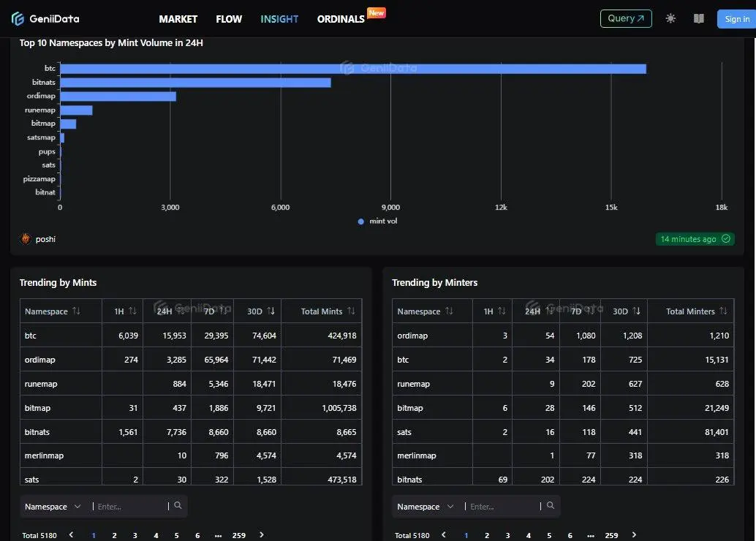Sort Minters table by Namespace
The height and width of the screenshot is (541, 756).
click(449, 311)
